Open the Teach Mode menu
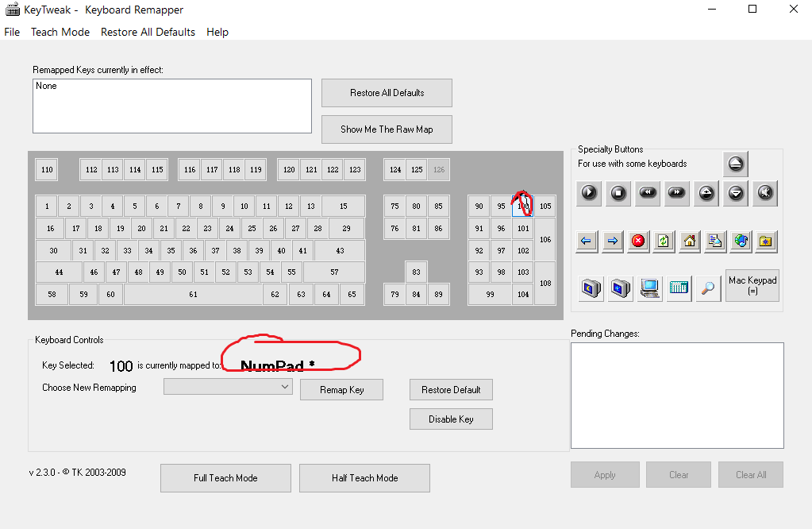This screenshot has height=529, width=812. click(60, 33)
